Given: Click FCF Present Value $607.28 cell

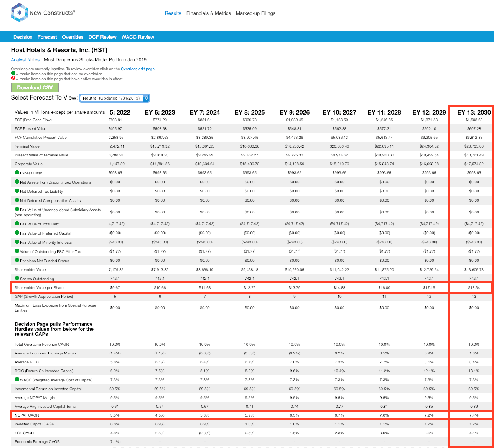Looking at the screenshot, I should point(474,128).
